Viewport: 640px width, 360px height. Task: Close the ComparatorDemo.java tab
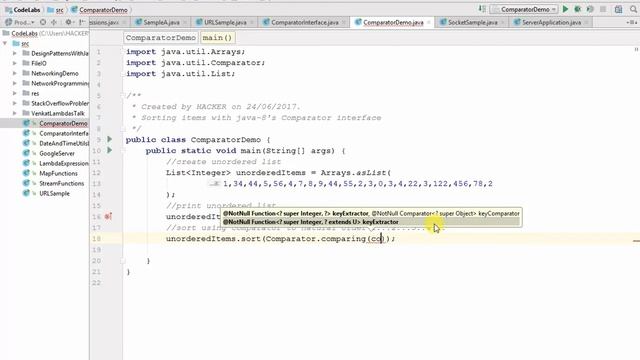pos(429,22)
